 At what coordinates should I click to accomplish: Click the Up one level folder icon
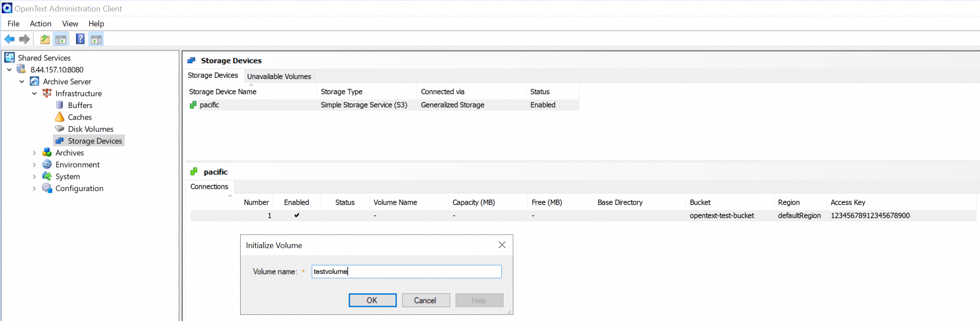(x=45, y=40)
